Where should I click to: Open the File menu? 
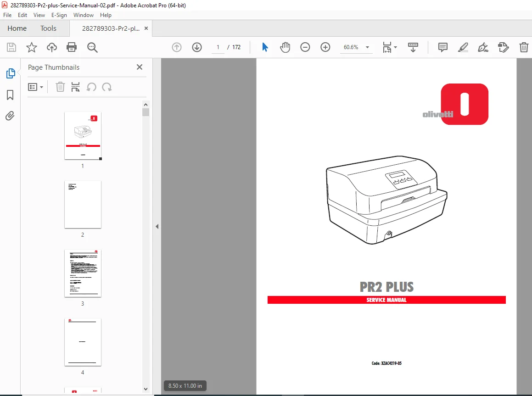pos(7,15)
